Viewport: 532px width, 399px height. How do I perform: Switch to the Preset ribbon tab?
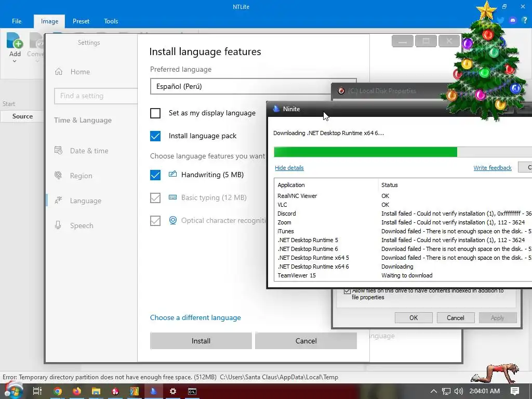[x=81, y=21]
